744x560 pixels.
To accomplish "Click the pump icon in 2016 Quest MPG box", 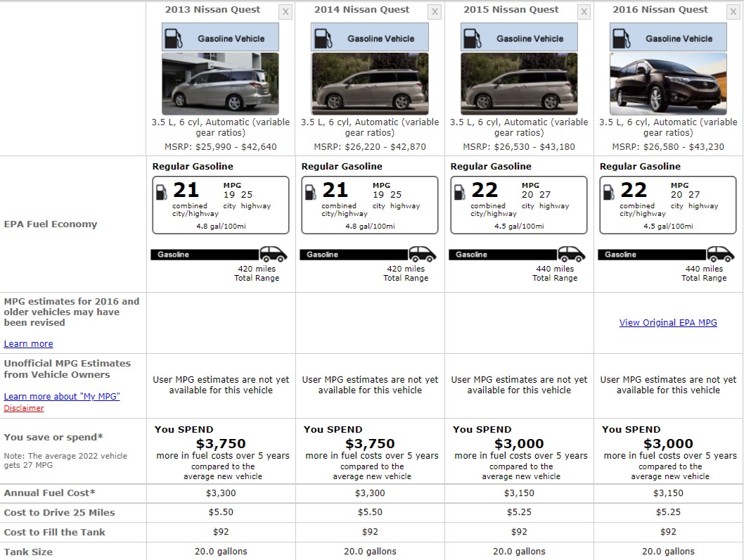I will click(x=609, y=192).
